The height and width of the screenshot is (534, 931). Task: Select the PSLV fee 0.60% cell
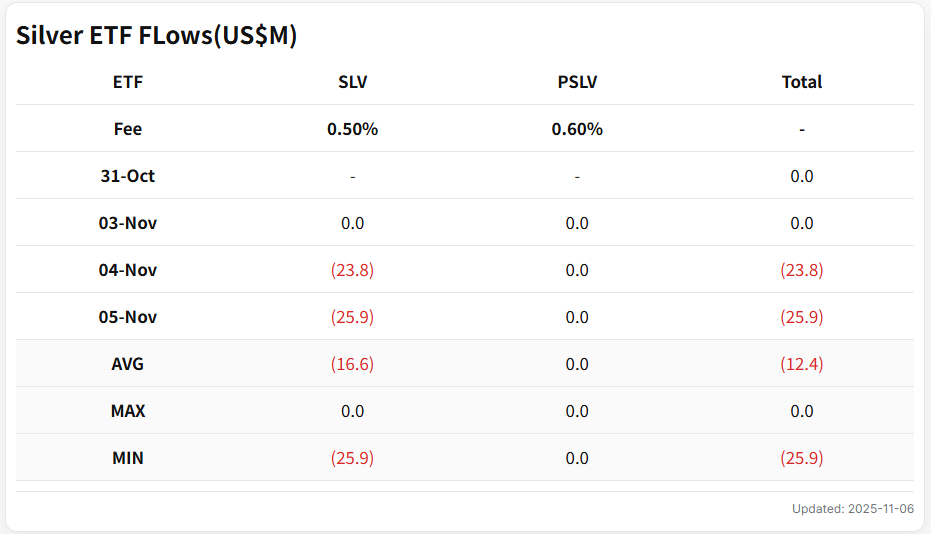(x=577, y=129)
